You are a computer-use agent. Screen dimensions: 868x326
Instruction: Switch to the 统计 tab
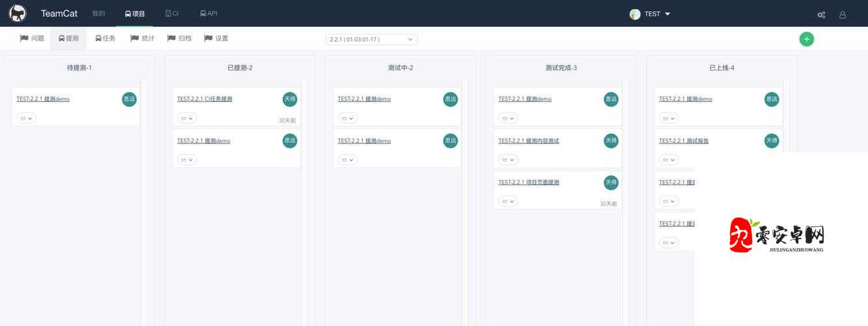(142, 38)
